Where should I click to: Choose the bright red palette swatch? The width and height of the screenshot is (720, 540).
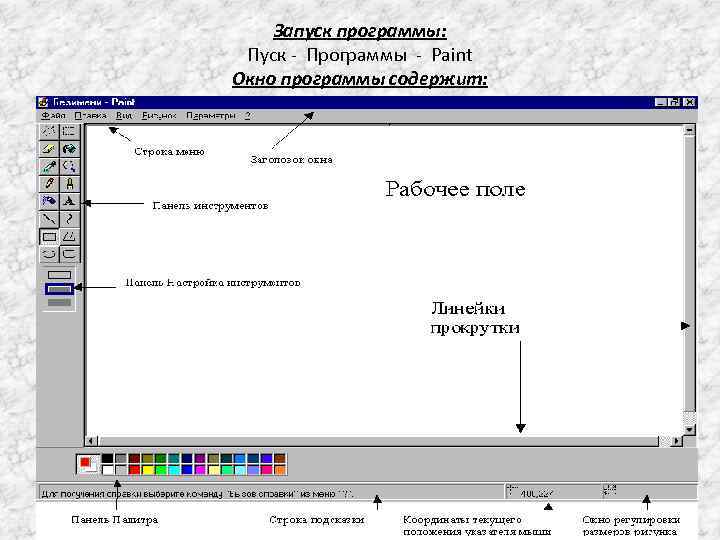tap(134, 470)
